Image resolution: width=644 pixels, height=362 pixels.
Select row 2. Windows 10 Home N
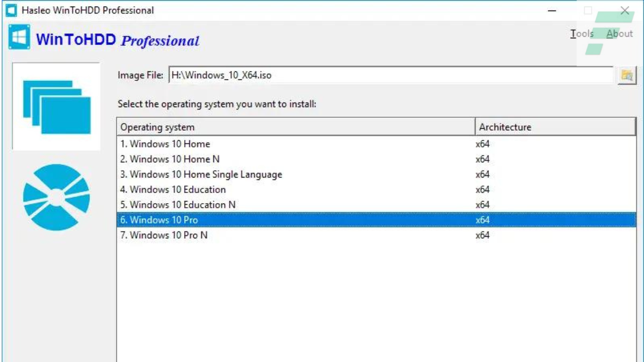(x=376, y=159)
